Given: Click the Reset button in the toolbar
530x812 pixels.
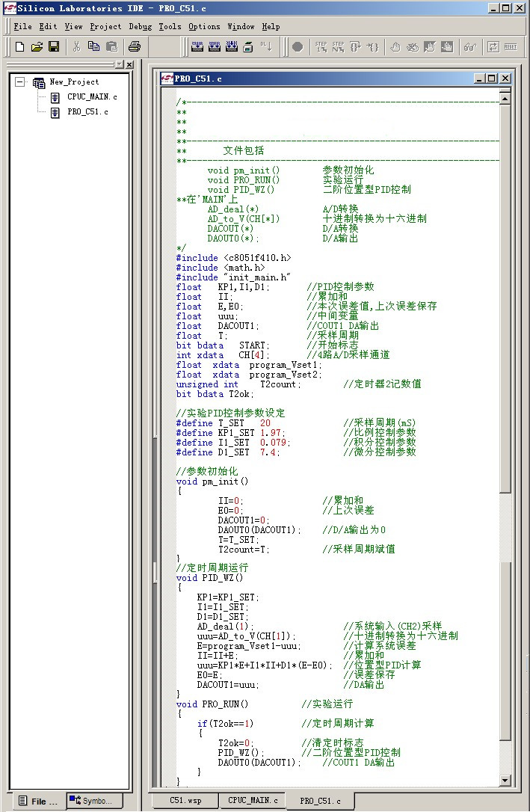Looking at the screenshot, I should point(511,46).
